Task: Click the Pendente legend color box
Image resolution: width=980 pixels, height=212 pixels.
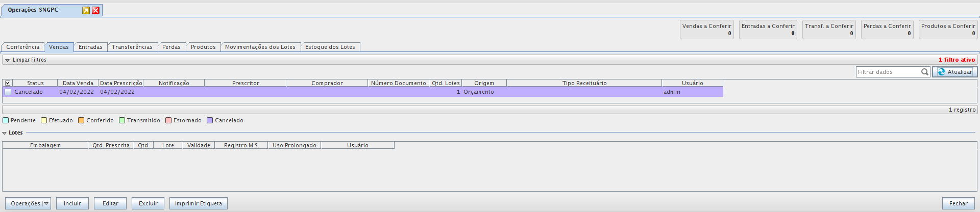Action: pyautogui.click(x=6, y=121)
